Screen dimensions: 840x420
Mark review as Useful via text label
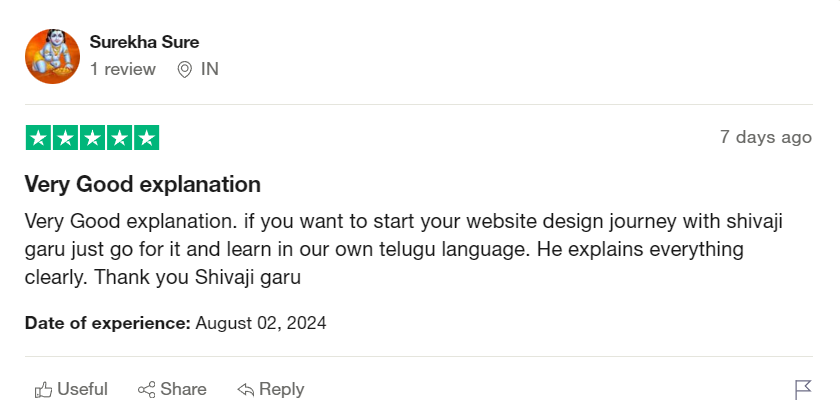pyautogui.click(x=82, y=389)
